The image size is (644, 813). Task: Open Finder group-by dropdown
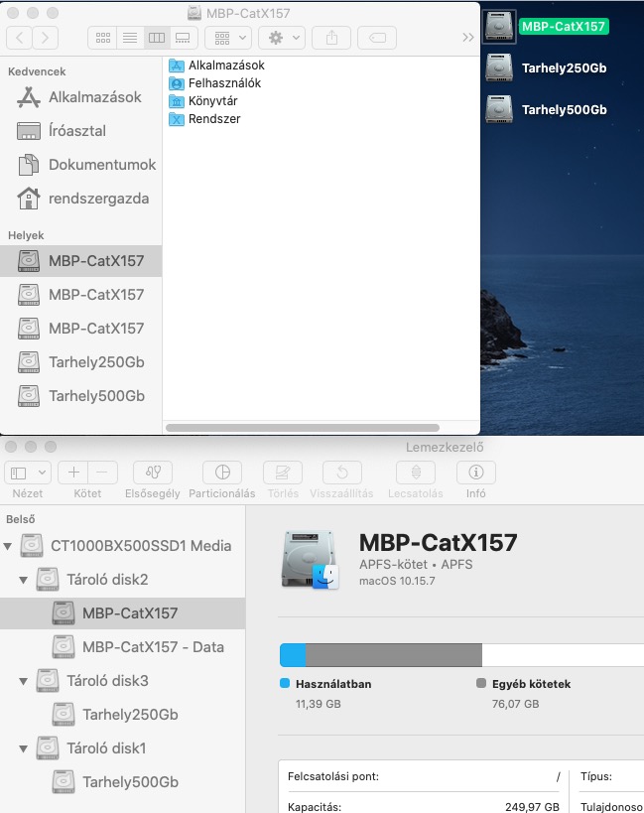click(228, 38)
